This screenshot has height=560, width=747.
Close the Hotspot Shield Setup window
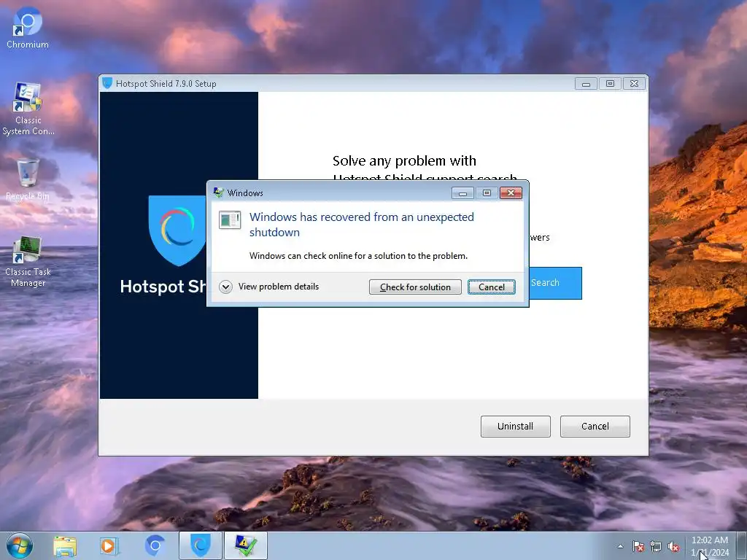click(634, 84)
